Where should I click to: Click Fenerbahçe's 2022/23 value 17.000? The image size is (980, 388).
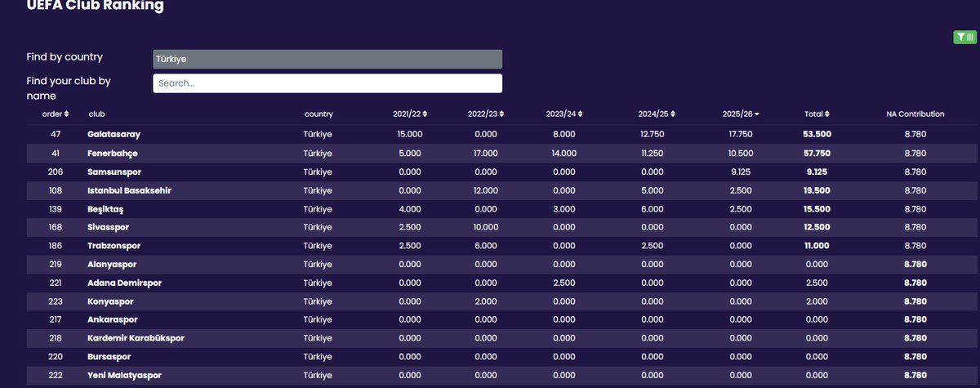click(x=485, y=154)
